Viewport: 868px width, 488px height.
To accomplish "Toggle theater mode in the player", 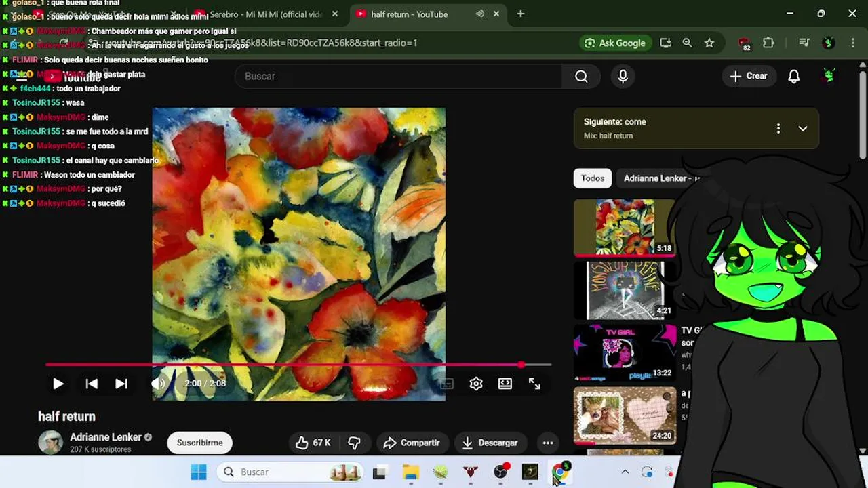I will tap(505, 384).
